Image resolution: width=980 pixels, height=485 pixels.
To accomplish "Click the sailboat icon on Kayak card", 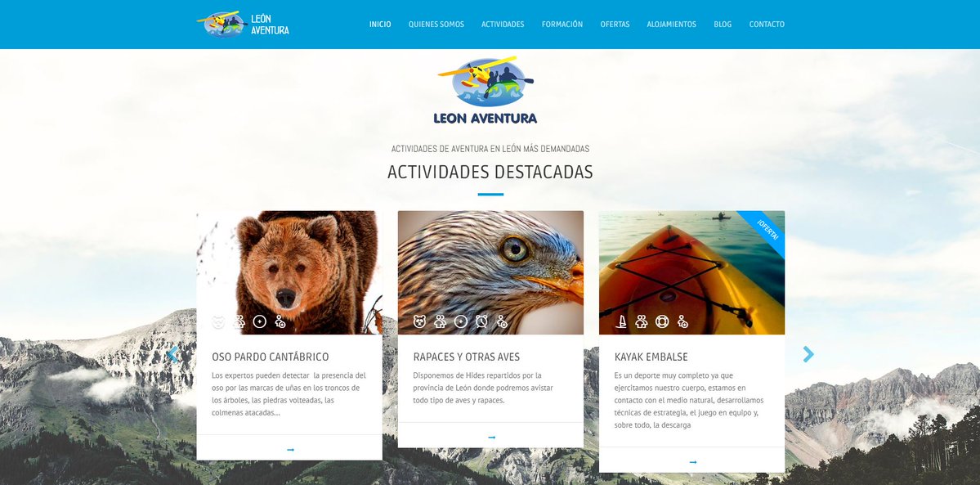I will 621,321.
